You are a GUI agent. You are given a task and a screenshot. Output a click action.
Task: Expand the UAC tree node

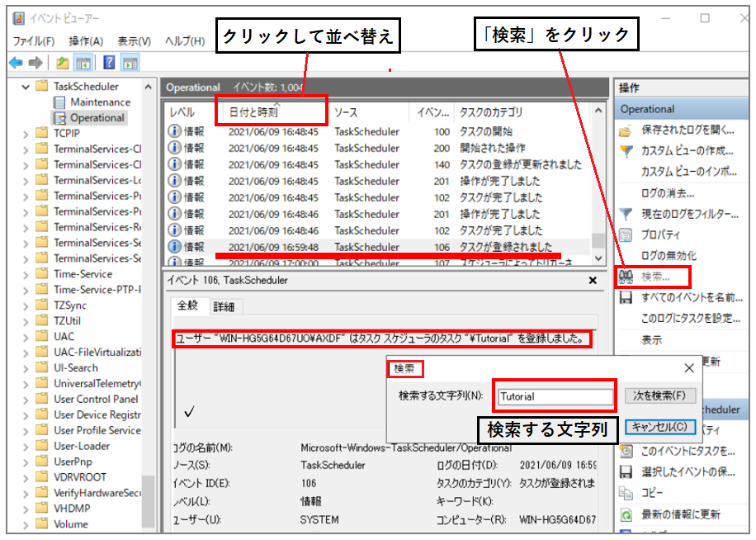pyautogui.click(x=26, y=337)
